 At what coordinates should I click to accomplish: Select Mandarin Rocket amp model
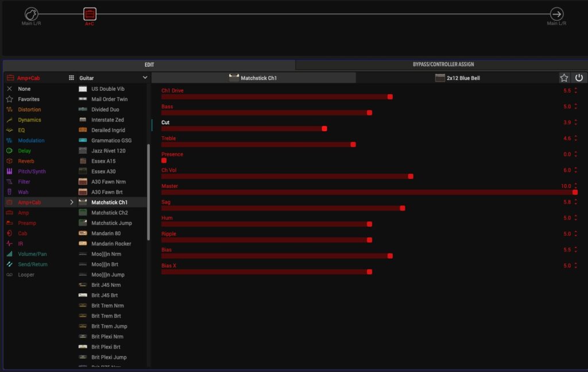pyautogui.click(x=111, y=244)
